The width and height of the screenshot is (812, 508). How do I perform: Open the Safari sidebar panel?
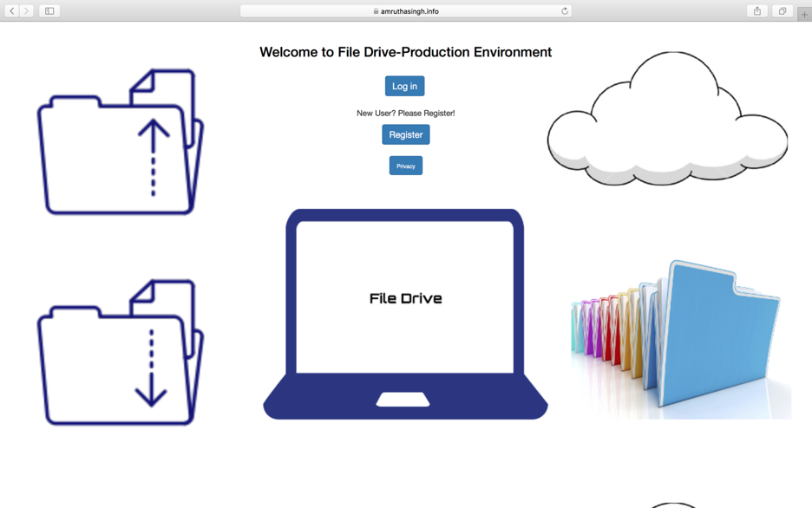click(49, 11)
